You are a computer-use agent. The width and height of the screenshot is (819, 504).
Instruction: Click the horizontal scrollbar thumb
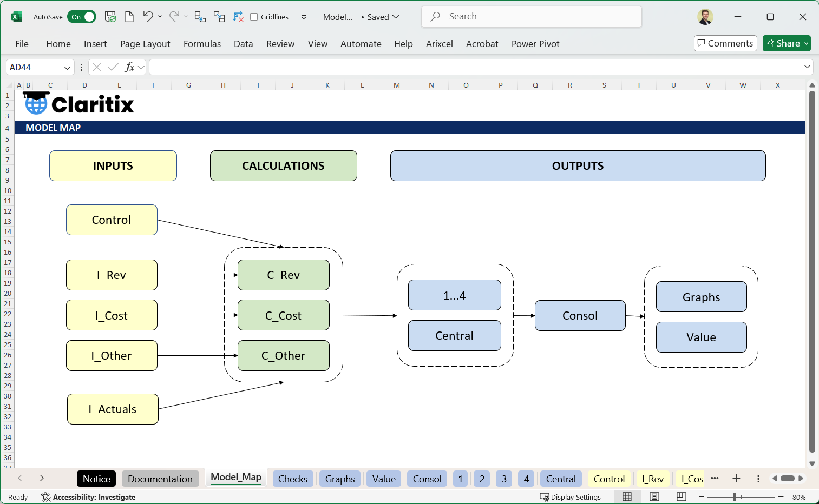(x=787, y=478)
